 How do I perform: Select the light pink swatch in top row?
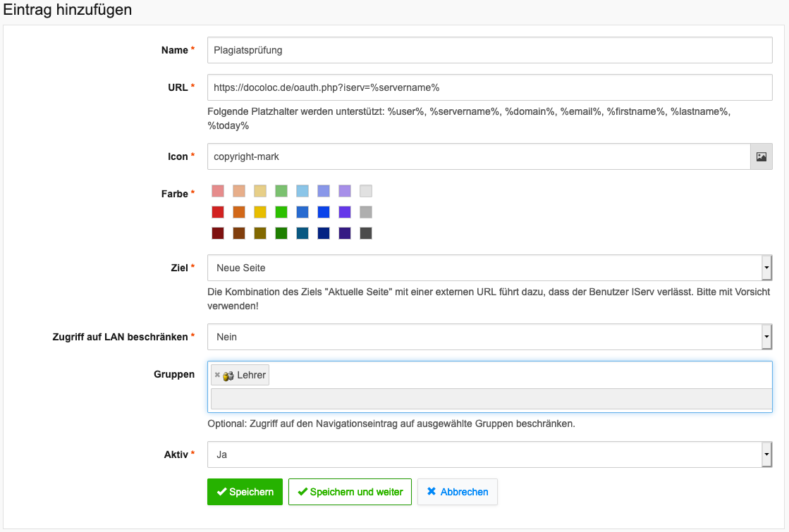point(218,191)
